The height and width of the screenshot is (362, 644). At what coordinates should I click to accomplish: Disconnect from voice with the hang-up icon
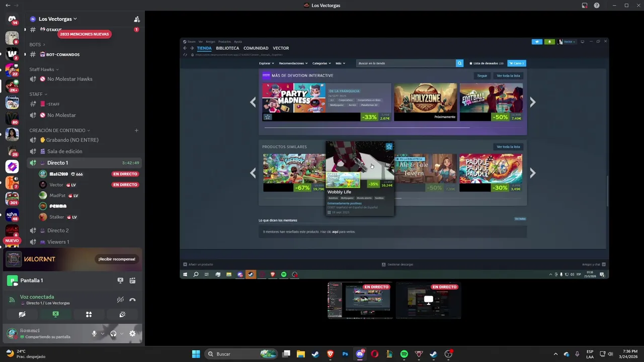[x=132, y=300]
